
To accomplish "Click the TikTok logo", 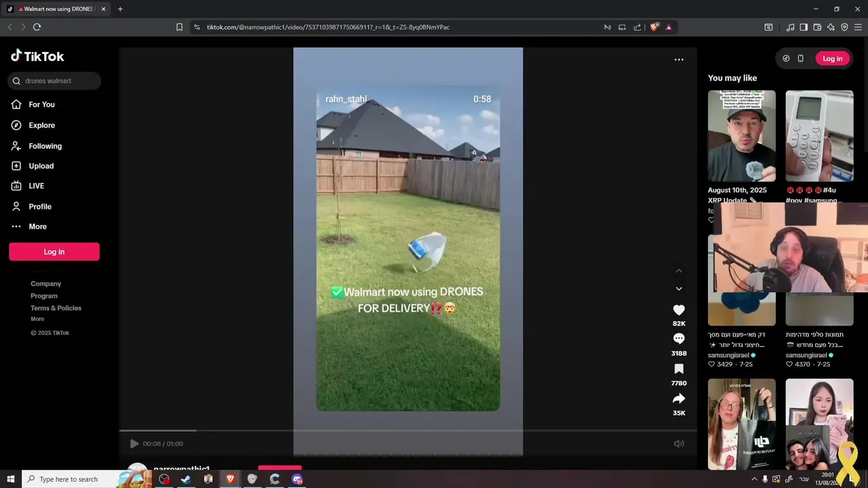I will (x=37, y=56).
